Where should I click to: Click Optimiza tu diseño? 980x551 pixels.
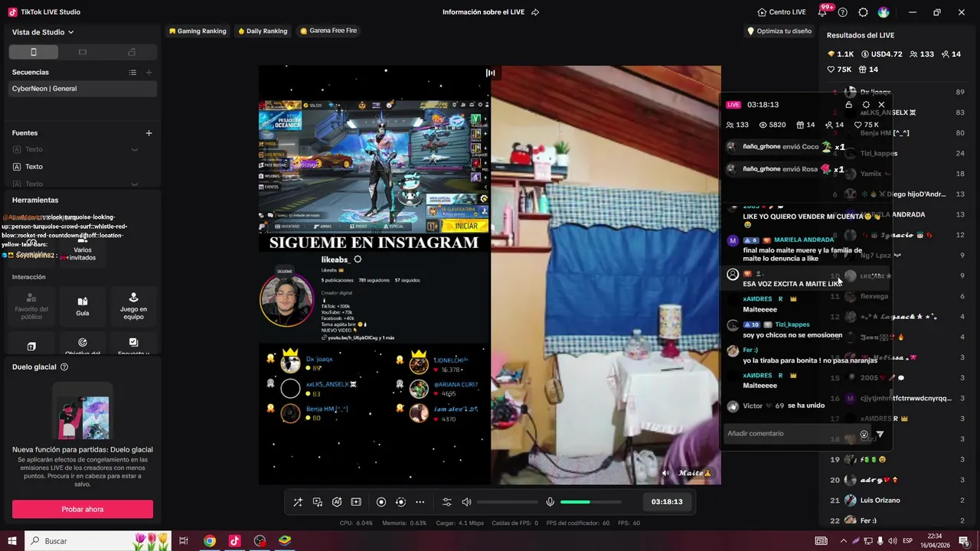[779, 31]
